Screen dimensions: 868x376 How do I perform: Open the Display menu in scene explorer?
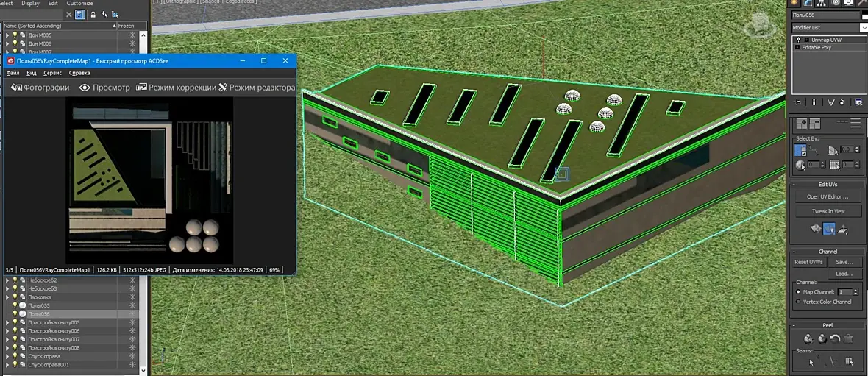[x=30, y=4]
